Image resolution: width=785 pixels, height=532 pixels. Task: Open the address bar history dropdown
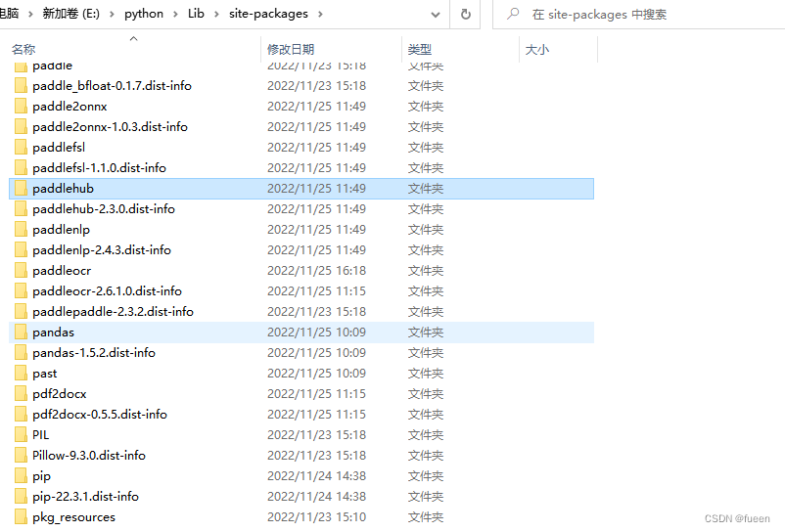(x=436, y=15)
